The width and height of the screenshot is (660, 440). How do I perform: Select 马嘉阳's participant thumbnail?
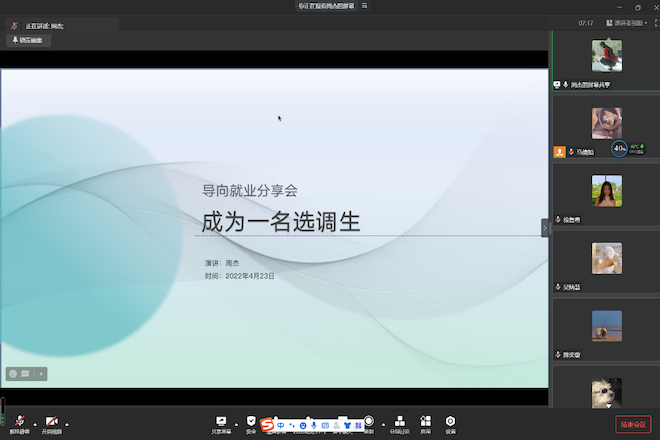point(606,124)
